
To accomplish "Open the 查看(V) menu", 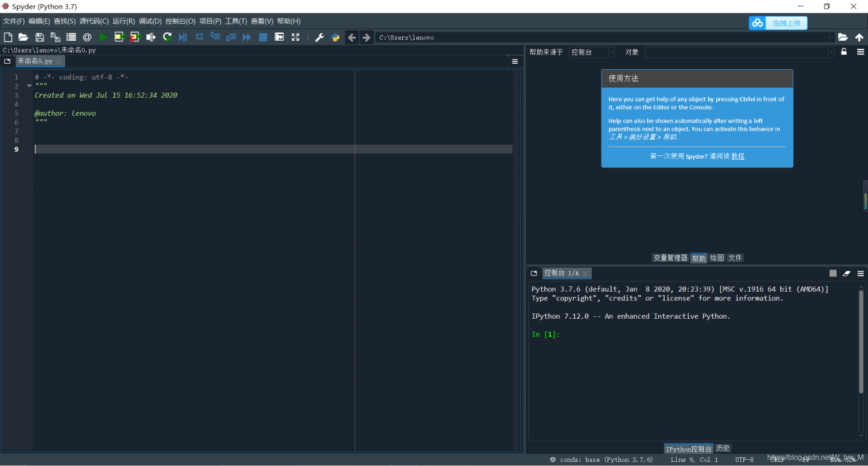I will tap(262, 21).
